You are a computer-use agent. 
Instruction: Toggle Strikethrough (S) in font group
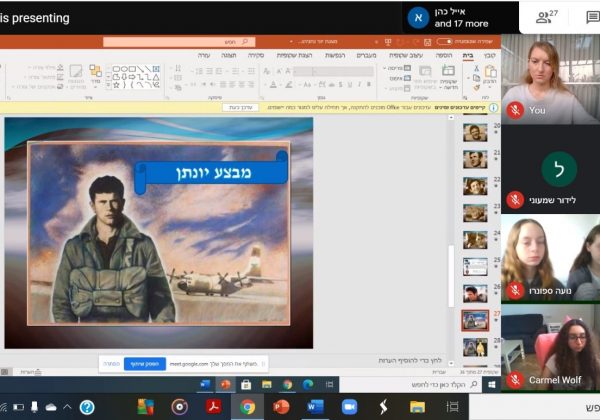[x=341, y=84]
